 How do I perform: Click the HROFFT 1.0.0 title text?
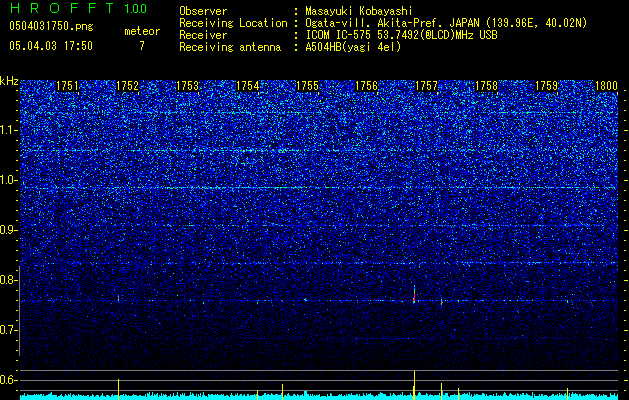(78, 8)
